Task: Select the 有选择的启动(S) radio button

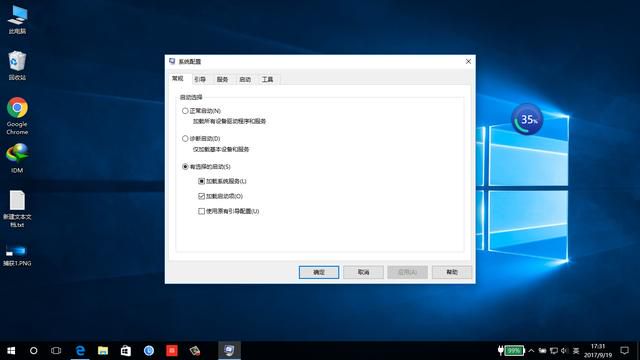Action: [x=185, y=167]
